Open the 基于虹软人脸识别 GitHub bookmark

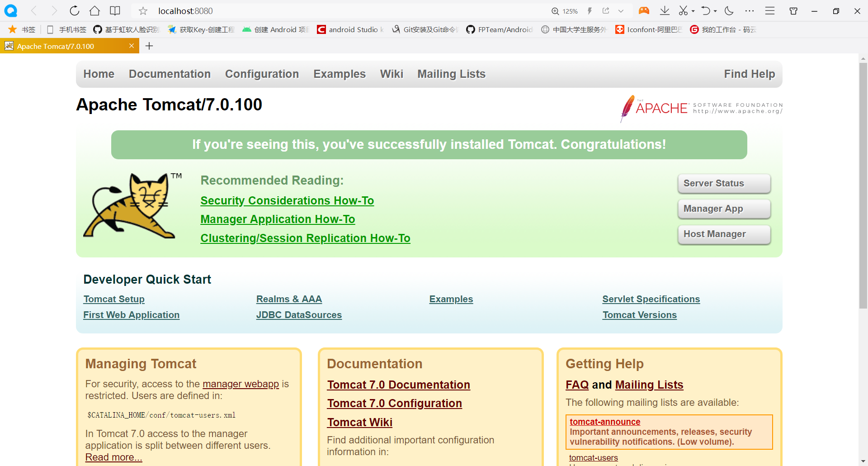pos(126,29)
